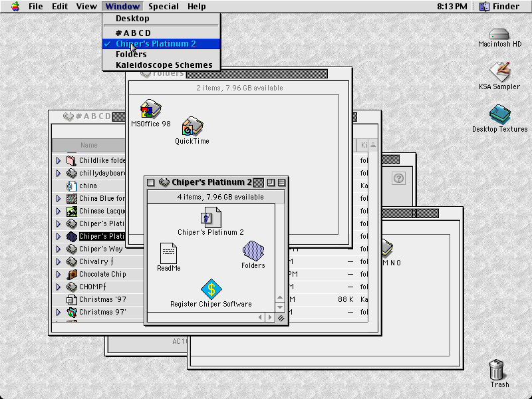Viewport: 532px width, 399px height.
Task: Expand the China Blue folder row
Action: click(59, 198)
